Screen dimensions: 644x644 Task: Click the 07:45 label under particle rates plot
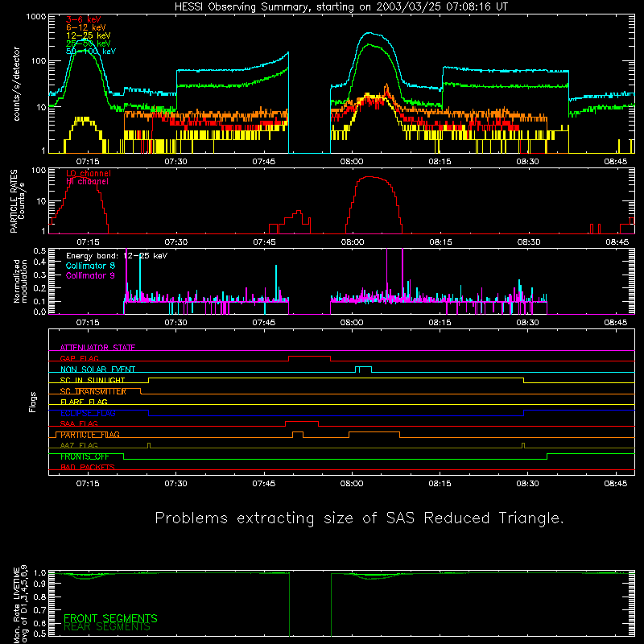[264, 242]
